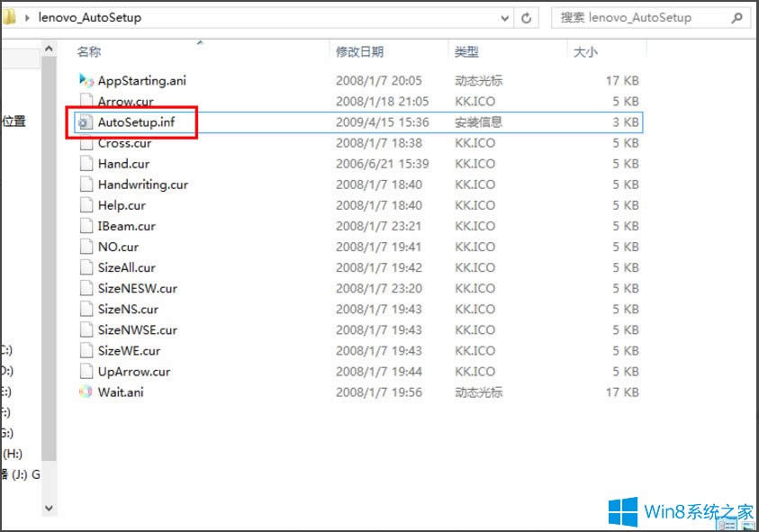Click the refresh icon next to address bar
The width and height of the screenshot is (759, 532).
click(x=525, y=17)
